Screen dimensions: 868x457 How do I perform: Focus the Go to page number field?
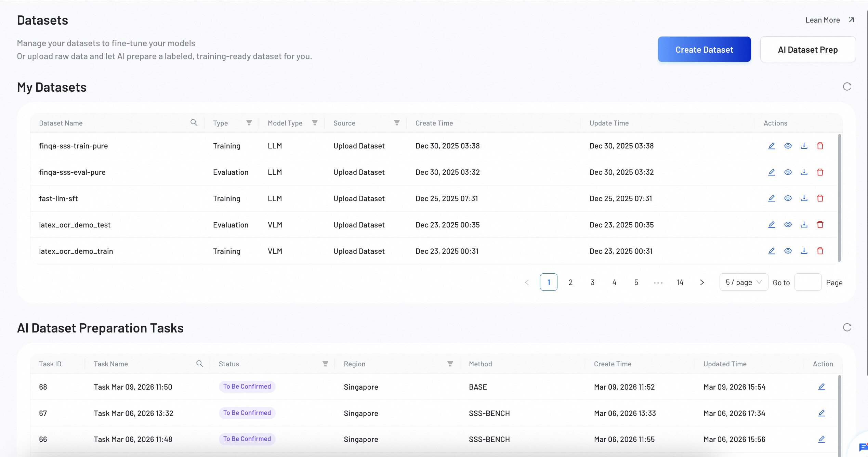(808, 282)
